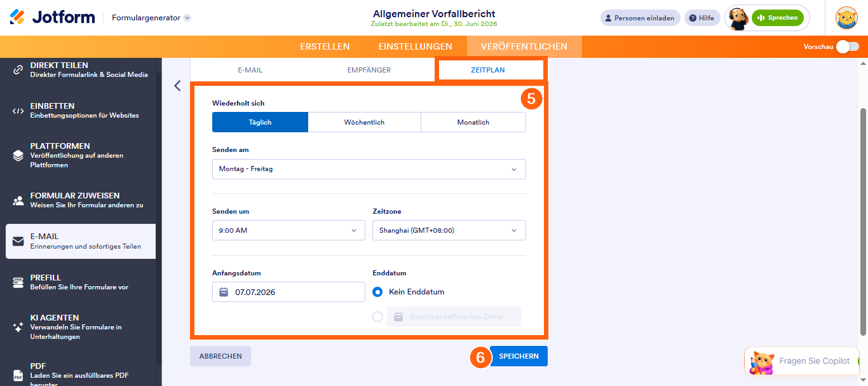
Task: Select Täglich repeat option
Action: tap(260, 122)
